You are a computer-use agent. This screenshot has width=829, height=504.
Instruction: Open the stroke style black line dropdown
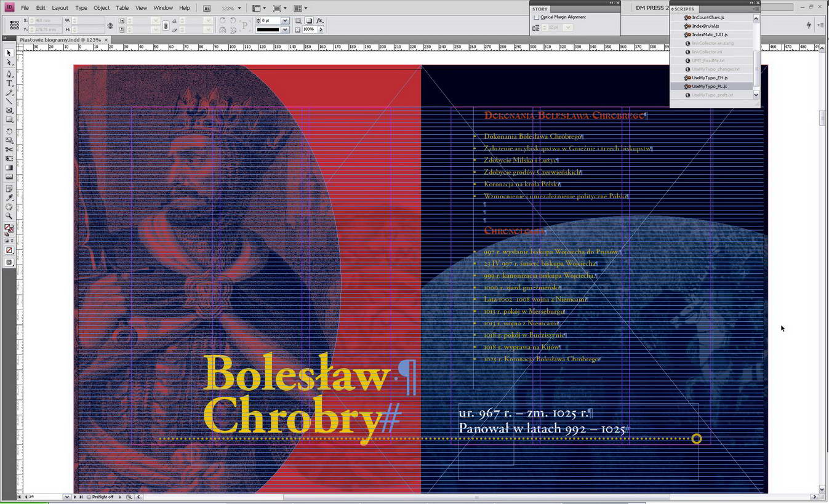[x=285, y=30]
